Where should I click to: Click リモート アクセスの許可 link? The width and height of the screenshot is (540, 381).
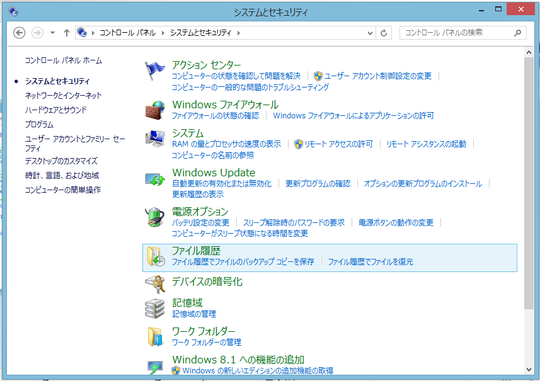[339, 144]
